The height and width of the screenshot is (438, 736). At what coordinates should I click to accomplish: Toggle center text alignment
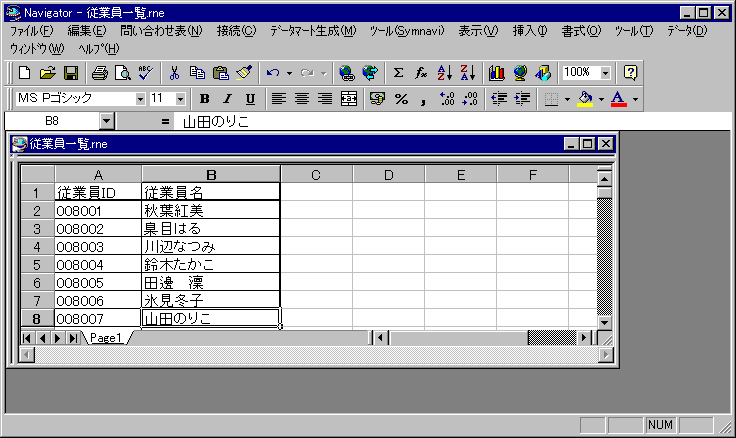tap(302, 99)
